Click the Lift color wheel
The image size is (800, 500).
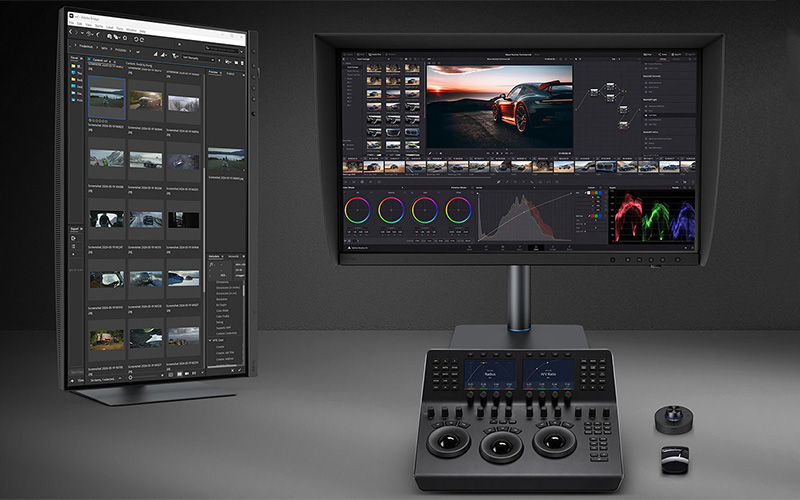click(357, 210)
